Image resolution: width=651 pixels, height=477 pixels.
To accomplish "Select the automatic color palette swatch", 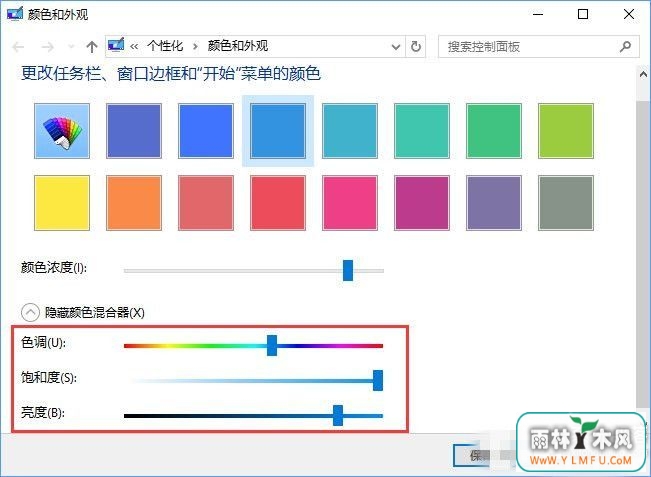I will point(62,131).
